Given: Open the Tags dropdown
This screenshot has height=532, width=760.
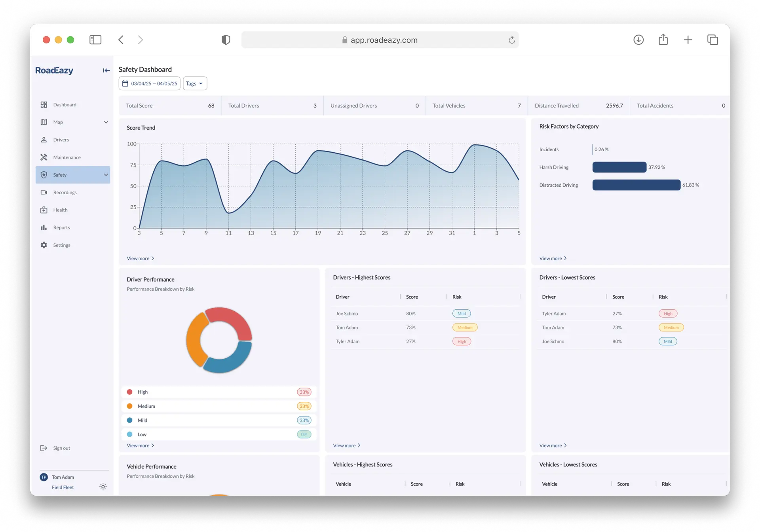Looking at the screenshot, I should [x=195, y=83].
